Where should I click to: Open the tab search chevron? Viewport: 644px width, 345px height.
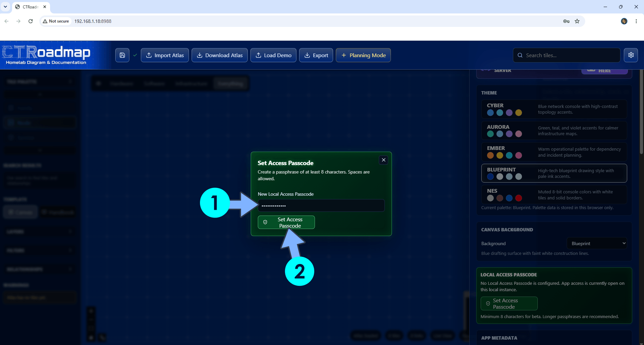coord(5,7)
